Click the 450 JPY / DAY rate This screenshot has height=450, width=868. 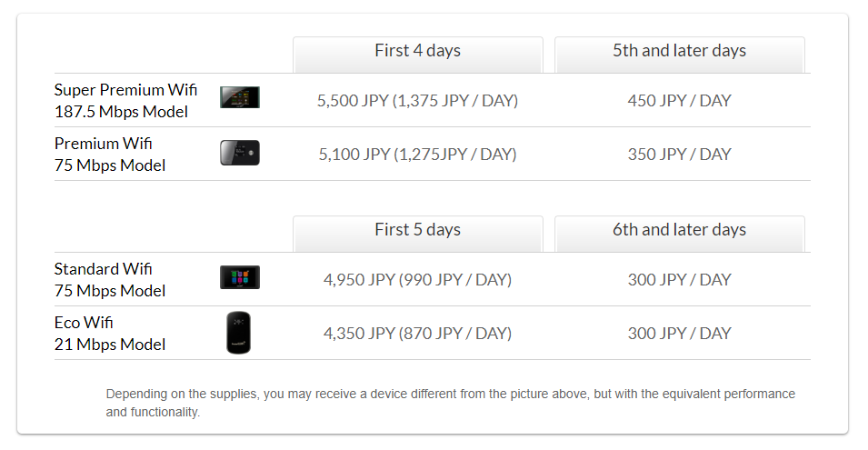tap(679, 101)
